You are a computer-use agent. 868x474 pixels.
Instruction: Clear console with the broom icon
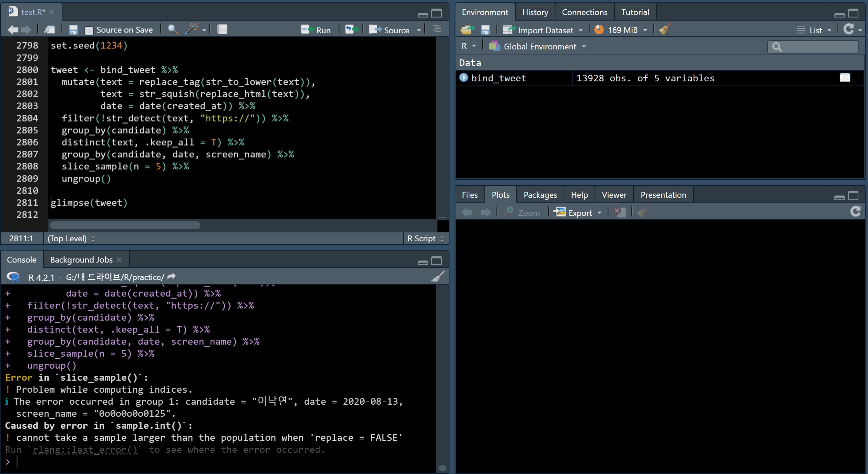438,277
